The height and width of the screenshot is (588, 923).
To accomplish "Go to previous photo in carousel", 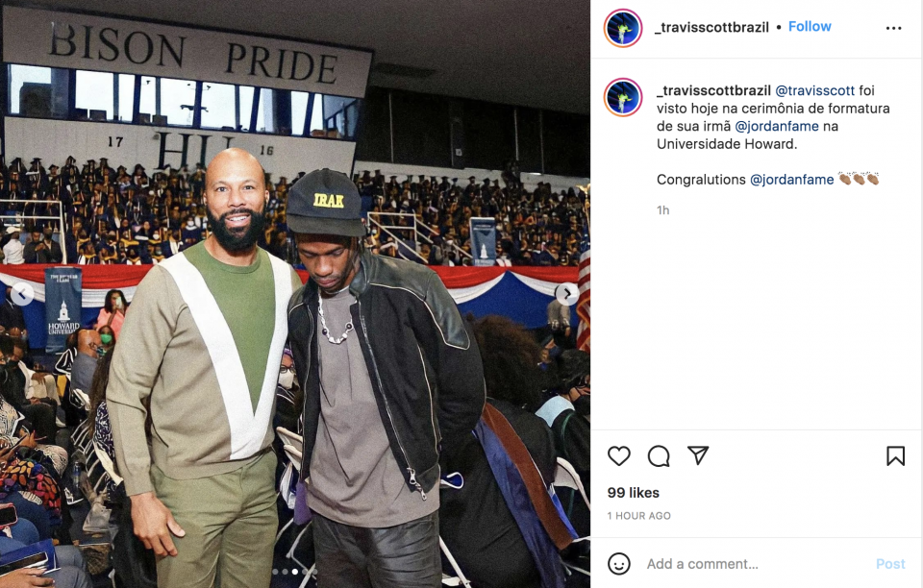I will [x=22, y=294].
